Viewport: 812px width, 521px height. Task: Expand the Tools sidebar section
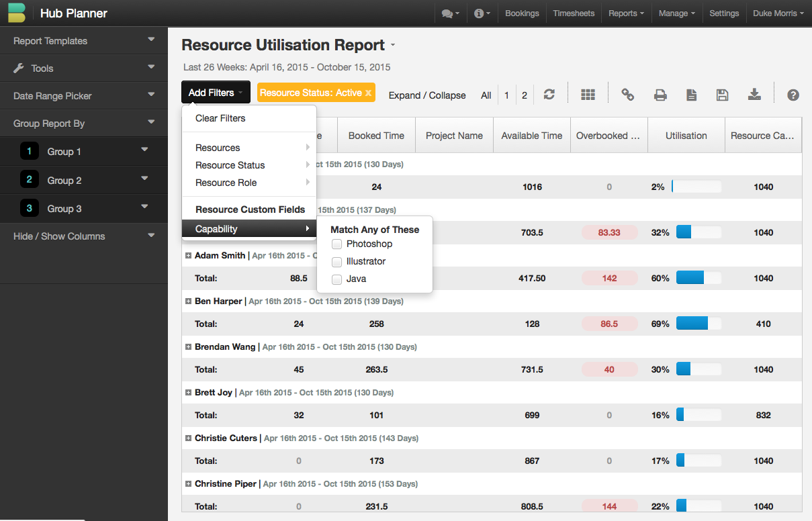tap(84, 68)
